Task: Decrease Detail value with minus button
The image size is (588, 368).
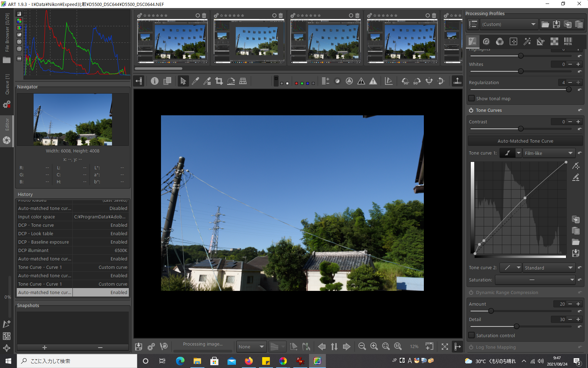Action: pos(570,319)
